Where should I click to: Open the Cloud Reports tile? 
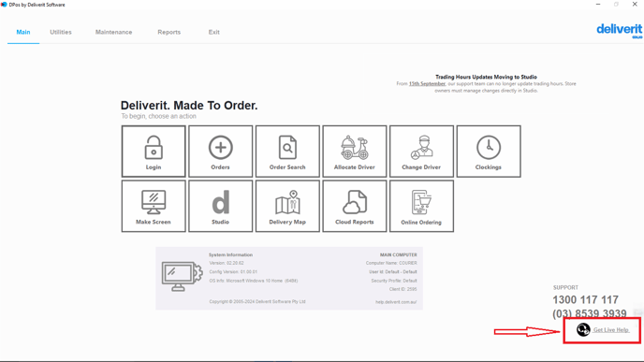pyautogui.click(x=355, y=206)
